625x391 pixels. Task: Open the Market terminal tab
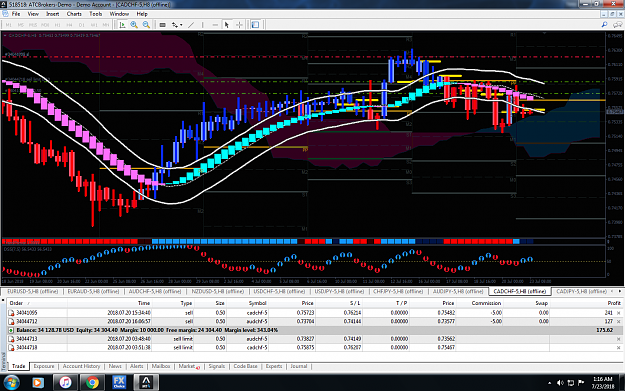coord(189,366)
